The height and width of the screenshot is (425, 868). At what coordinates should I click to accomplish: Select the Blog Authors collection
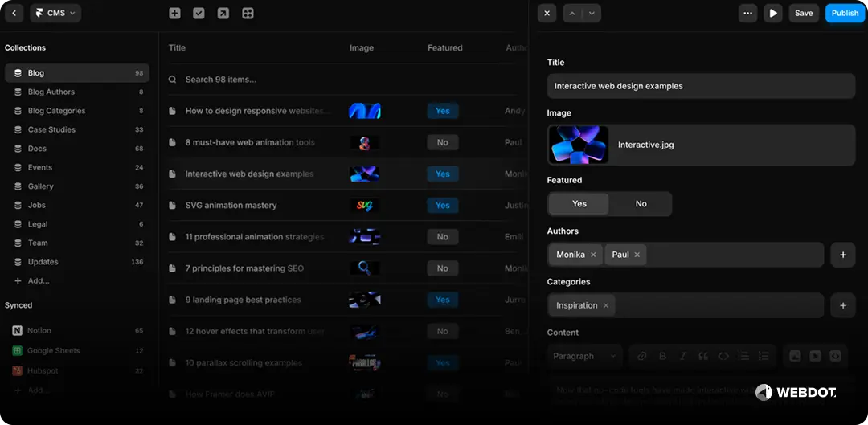(51, 92)
